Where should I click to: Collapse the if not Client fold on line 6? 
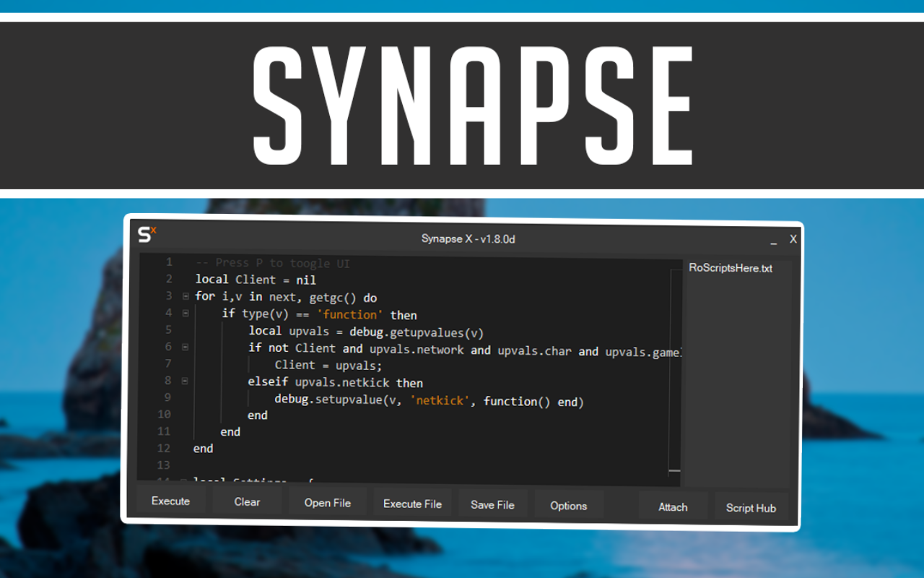(185, 347)
